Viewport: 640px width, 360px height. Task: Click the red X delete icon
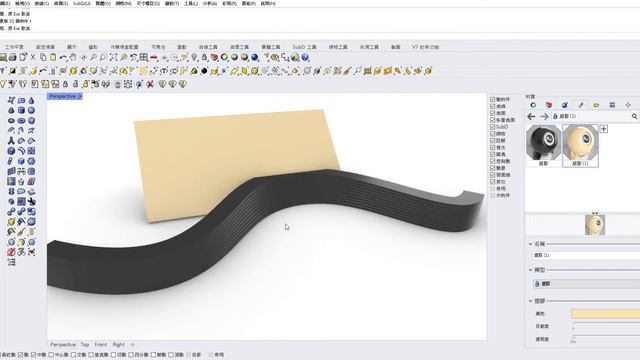coord(150,84)
